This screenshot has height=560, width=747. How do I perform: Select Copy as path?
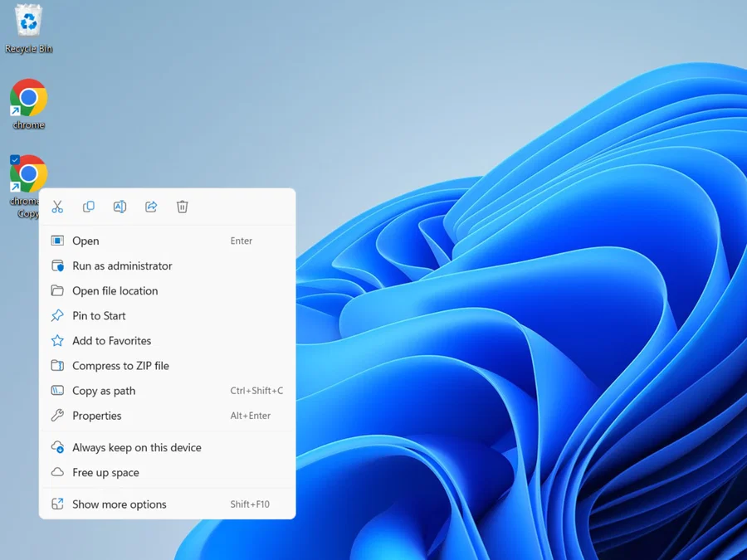[104, 391]
